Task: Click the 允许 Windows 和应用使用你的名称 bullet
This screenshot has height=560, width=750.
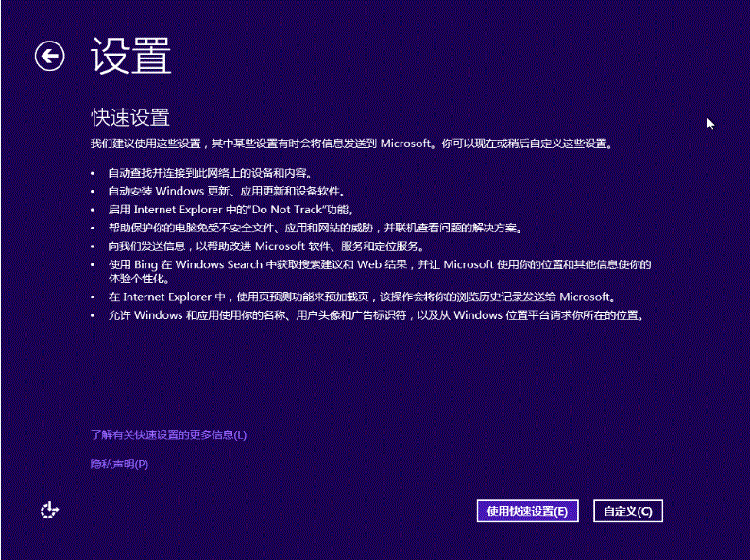Action: point(376,315)
